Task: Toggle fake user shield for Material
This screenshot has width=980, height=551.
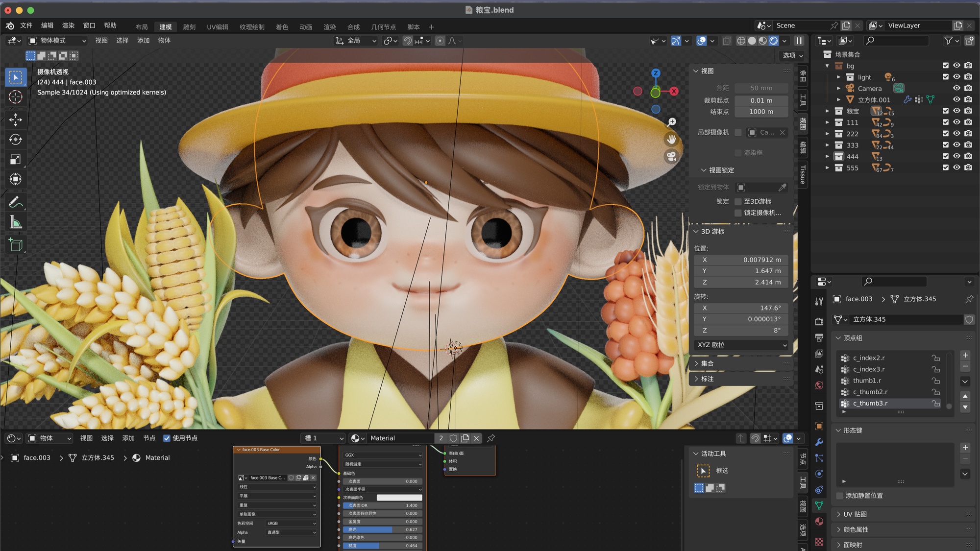Action: tap(453, 438)
